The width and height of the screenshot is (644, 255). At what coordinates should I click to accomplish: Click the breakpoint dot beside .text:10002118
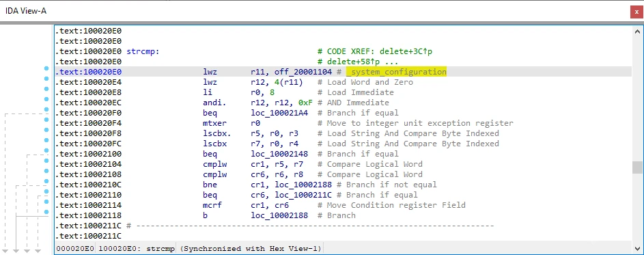pyautogui.click(x=46, y=213)
